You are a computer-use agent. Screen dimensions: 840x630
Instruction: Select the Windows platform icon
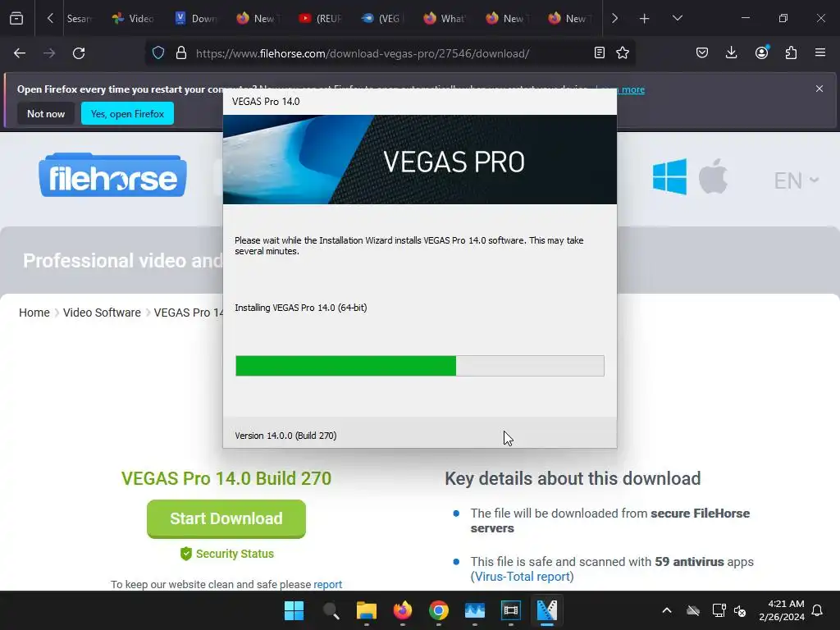pyautogui.click(x=669, y=176)
